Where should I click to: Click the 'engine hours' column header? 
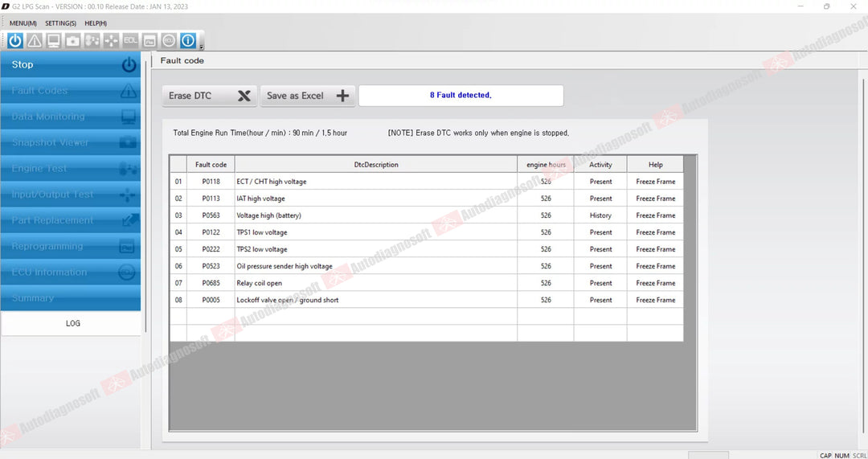(546, 165)
